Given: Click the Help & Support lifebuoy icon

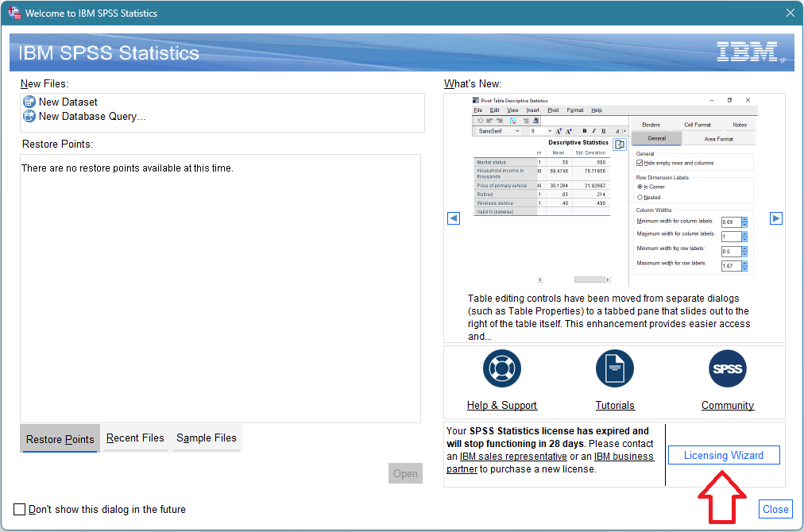Looking at the screenshot, I should click(x=501, y=368).
